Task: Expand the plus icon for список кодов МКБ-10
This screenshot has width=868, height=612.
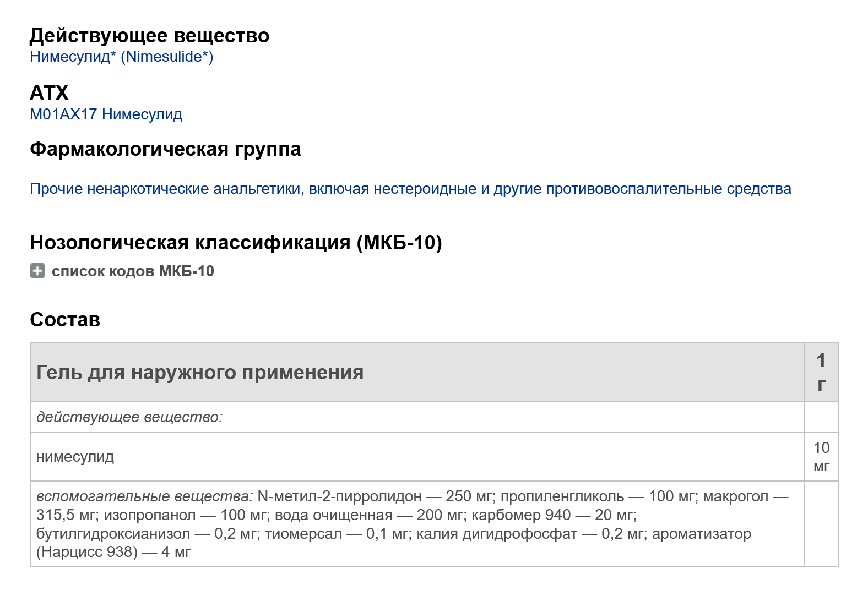Action: pos(37,271)
